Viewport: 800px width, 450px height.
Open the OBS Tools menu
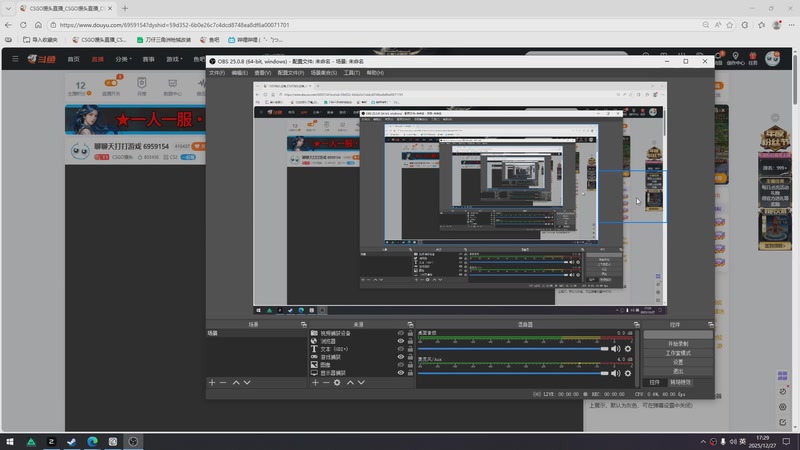point(352,73)
